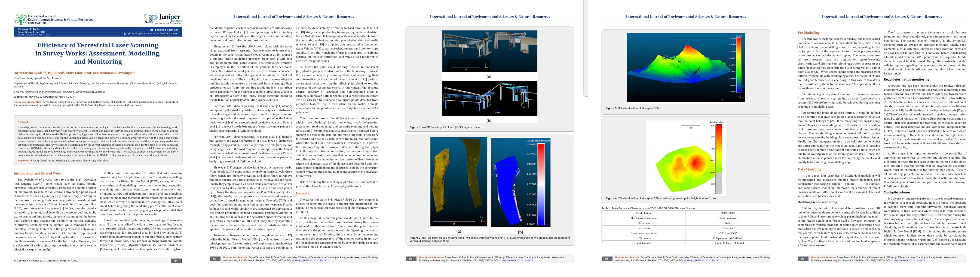Image resolution: width=980 pixels, height=277 pixels.
Task: Click the "-10 °C to +45 °C" table cell
Action: click(728, 233)
